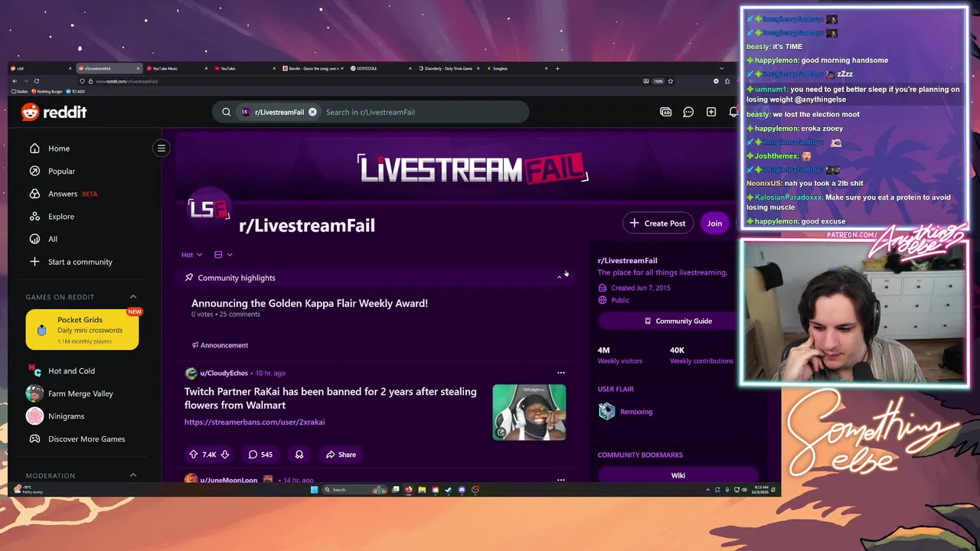
Task: Collapse the left navigation sidebar
Action: pyautogui.click(x=162, y=148)
